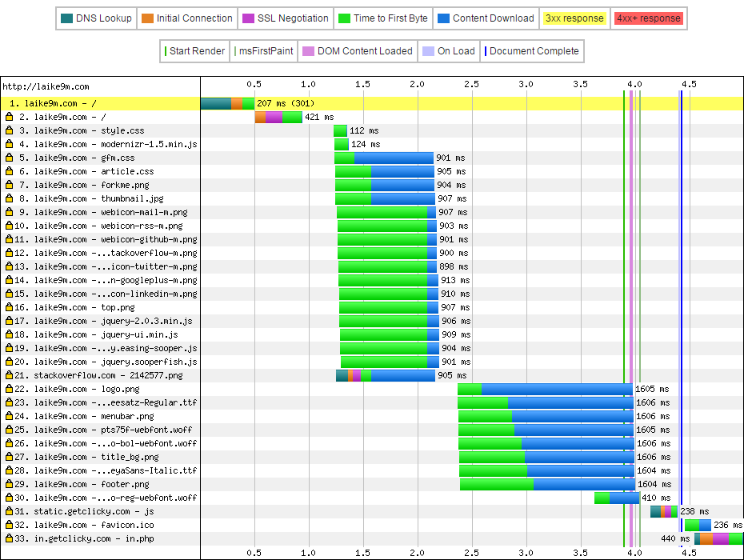Screen dimensions: 744x560
Task: Click the 112 ms style.css timing label
Action: pyautogui.click(x=364, y=130)
